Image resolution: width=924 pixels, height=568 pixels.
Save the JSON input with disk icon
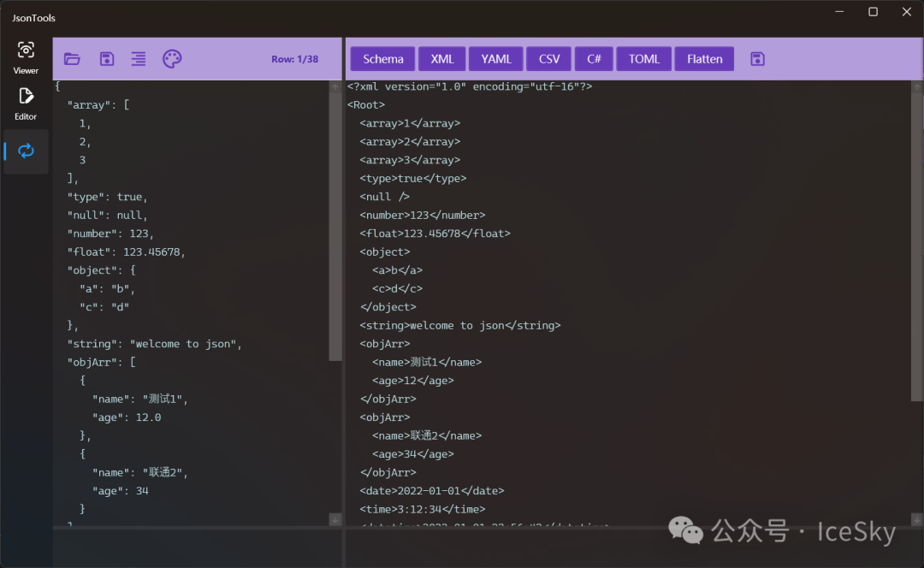point(107,59)
